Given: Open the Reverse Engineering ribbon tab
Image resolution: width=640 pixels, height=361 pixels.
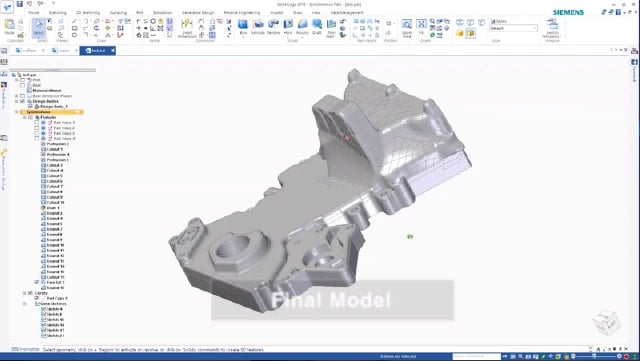Looking at the screenshot, I should [242, 13].
